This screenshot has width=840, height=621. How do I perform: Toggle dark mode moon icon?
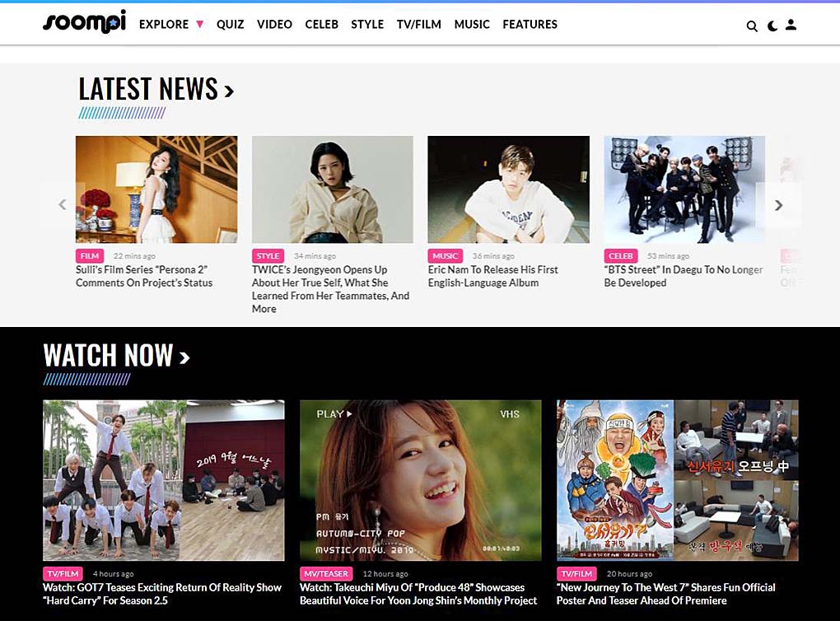(x=772, y=26)
